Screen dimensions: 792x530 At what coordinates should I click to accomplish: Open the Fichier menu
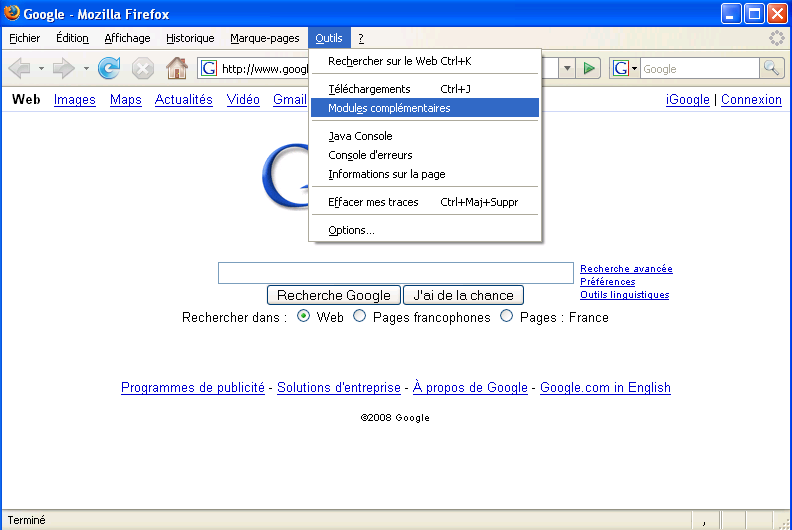click(24, 38)
